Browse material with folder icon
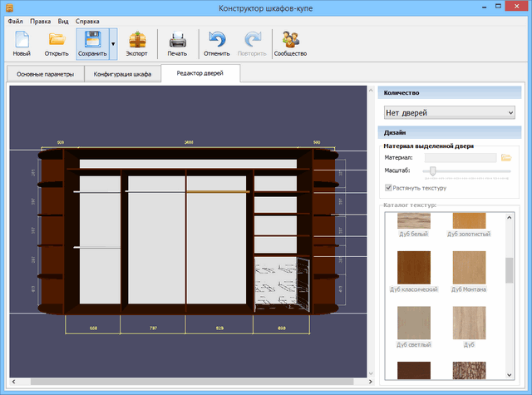This screenshot has width=532, height=395. click(x=505, y=157)
